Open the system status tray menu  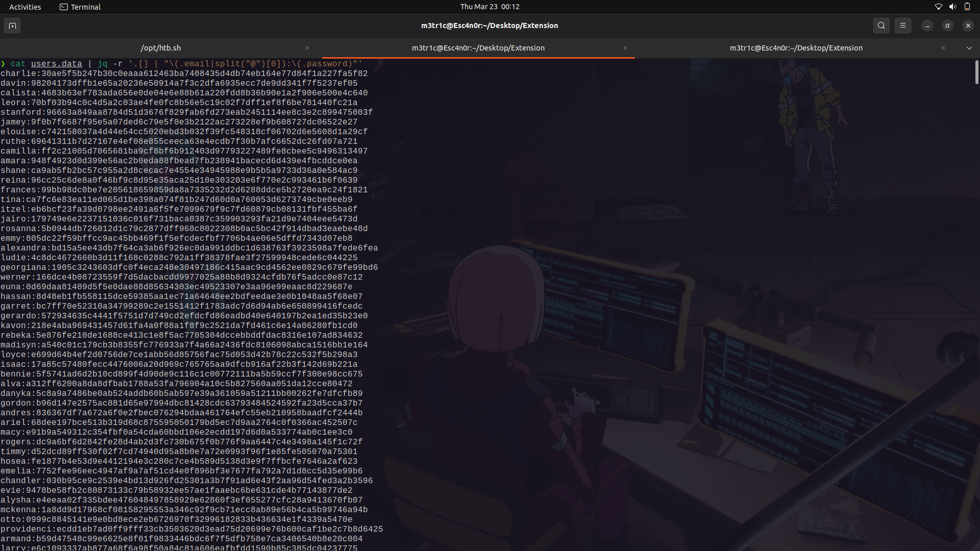point(952,7)
